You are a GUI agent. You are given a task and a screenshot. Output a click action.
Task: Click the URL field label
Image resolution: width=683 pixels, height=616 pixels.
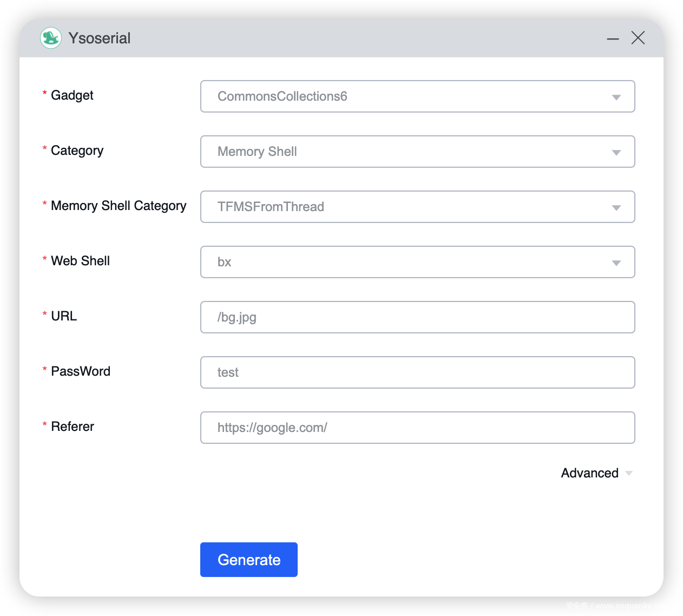64,316
